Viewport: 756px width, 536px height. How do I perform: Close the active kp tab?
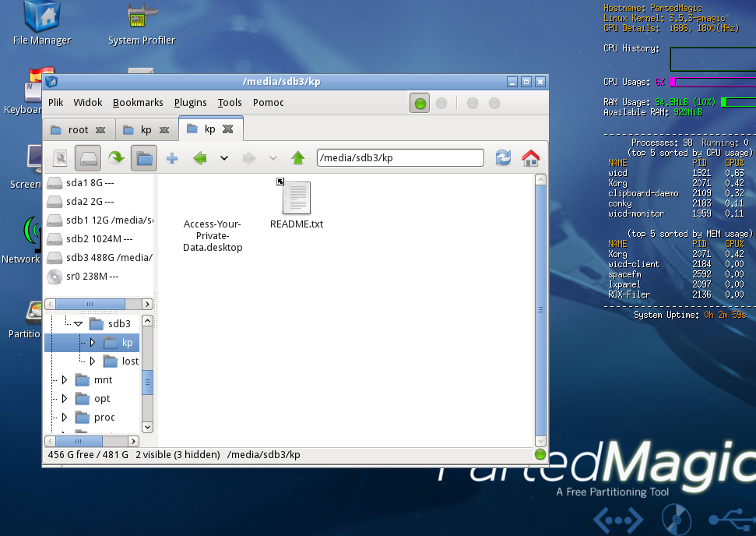click(227, 129)
